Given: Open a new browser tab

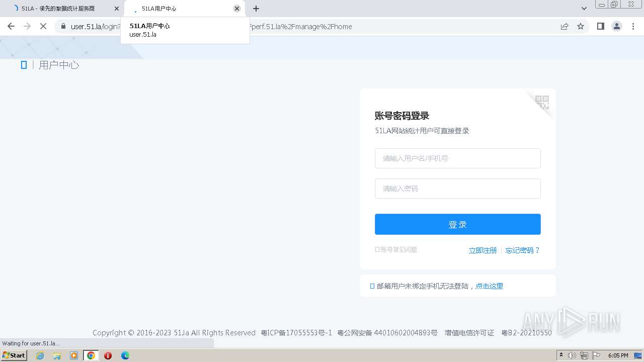Looking at the screenshot, I should (256, 9).
